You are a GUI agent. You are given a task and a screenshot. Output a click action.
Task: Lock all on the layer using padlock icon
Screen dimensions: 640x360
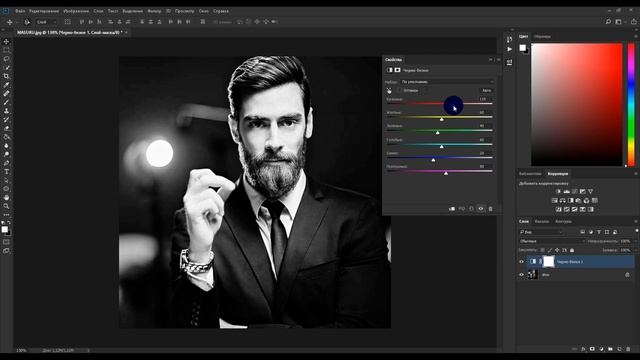(572, 250)
